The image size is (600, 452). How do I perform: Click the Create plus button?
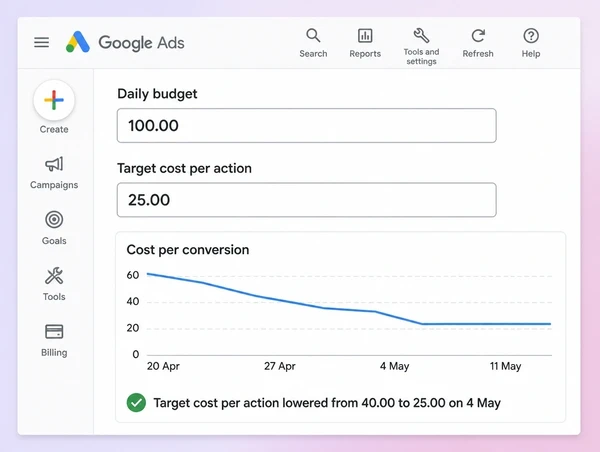click(54, 100)
